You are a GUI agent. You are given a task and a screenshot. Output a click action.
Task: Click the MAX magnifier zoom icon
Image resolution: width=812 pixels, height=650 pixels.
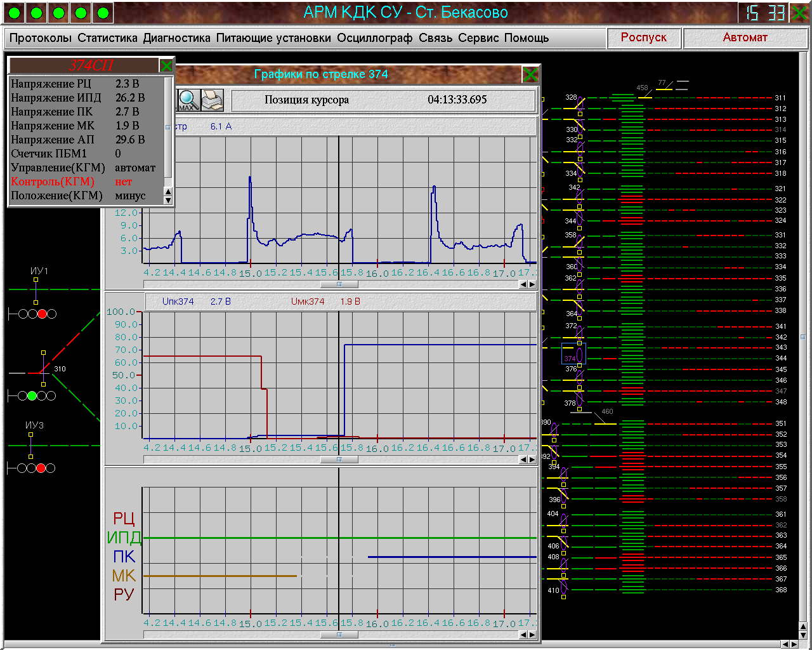[x=188, y=100]
